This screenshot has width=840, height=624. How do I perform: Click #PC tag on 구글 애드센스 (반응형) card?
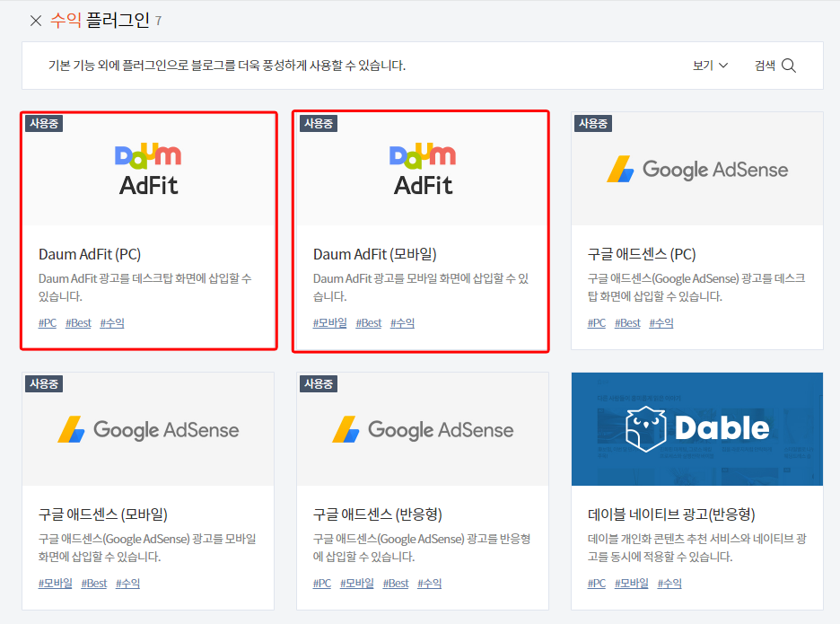(322, 584)
